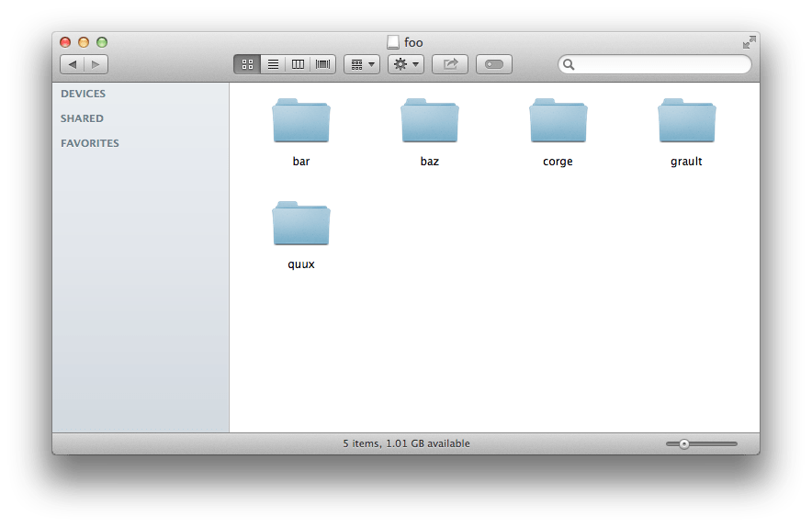Select the bar folder icon
This screenshot has width=812, height=527.
coord(301,120)
